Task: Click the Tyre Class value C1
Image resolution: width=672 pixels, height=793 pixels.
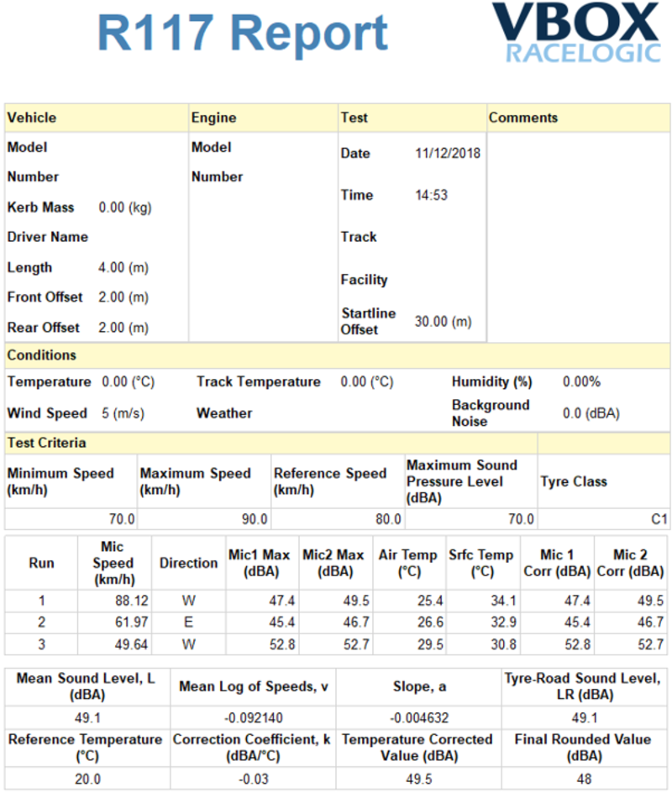Action: tap(659, 519)
